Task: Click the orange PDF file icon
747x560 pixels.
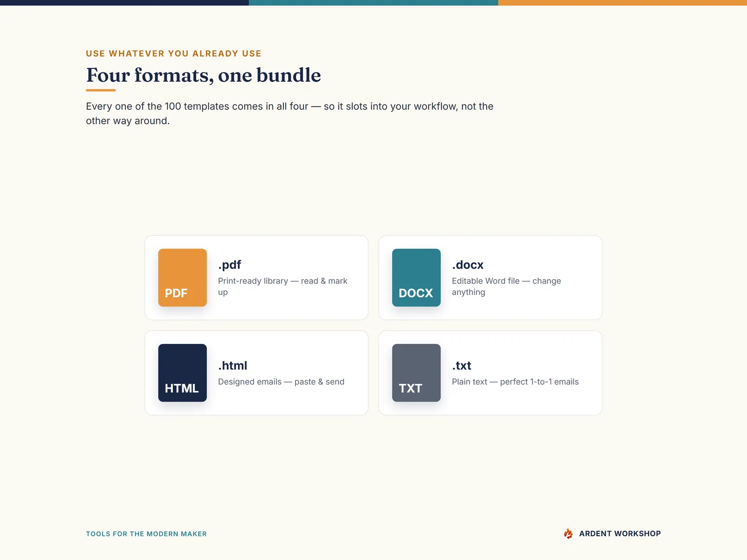Action: 183,278
